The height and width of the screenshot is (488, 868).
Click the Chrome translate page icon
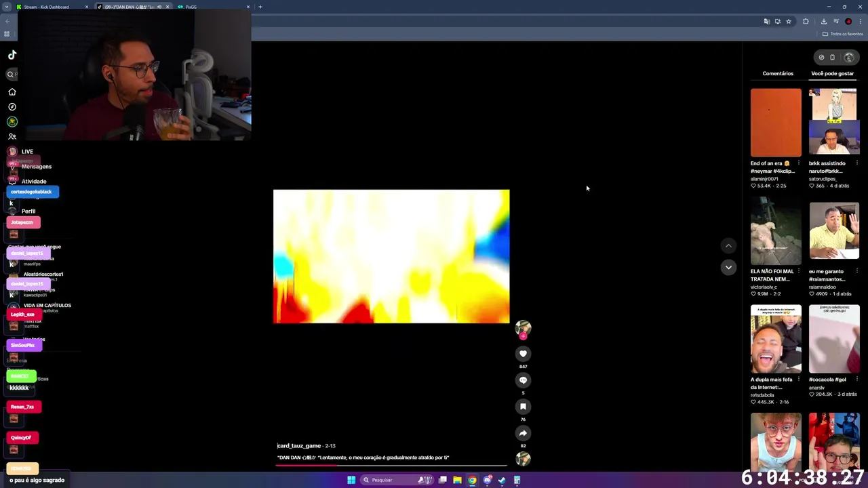[767, 21]
